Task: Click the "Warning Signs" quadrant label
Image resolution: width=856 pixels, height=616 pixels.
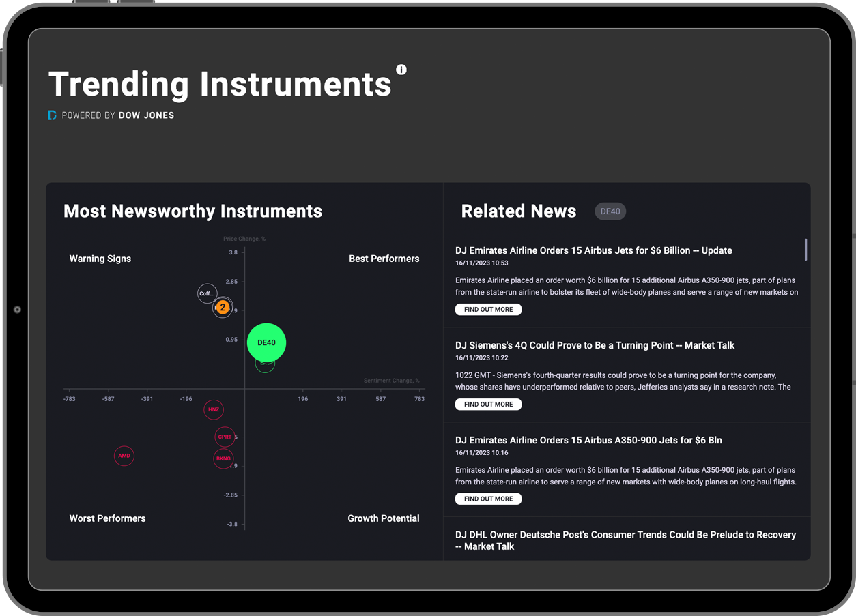Action: pos(100,259)
